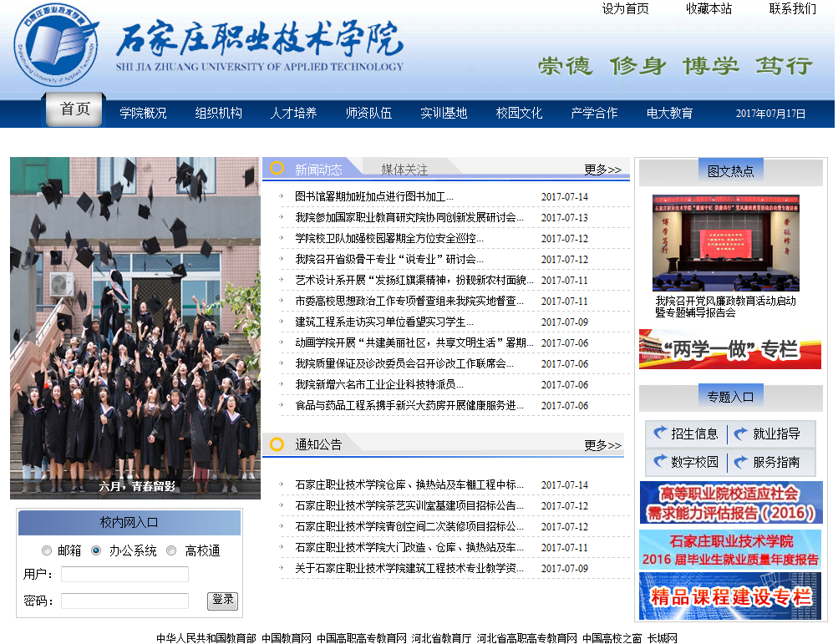Click the 新闻动态 circle icon
This screenshot has width=838, height=644.
[x=277, y=169]
